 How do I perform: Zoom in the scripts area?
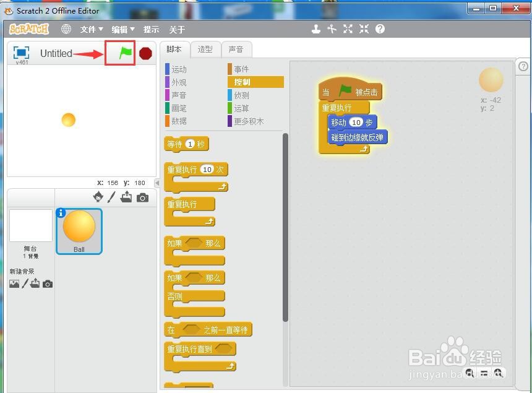coord(498,373)
